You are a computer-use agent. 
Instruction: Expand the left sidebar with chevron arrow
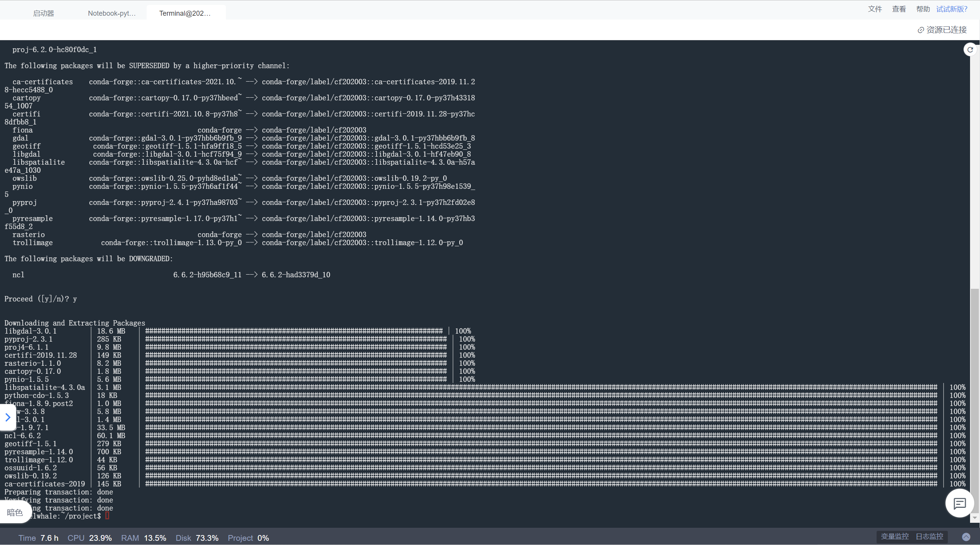coord(7,417)
